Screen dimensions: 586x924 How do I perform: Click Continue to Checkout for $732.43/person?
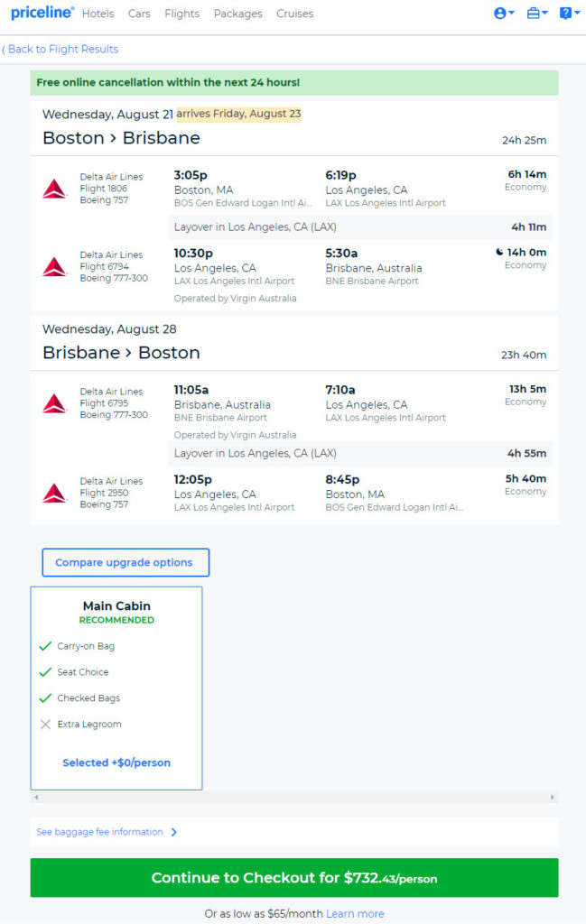[x=294, y=877]
